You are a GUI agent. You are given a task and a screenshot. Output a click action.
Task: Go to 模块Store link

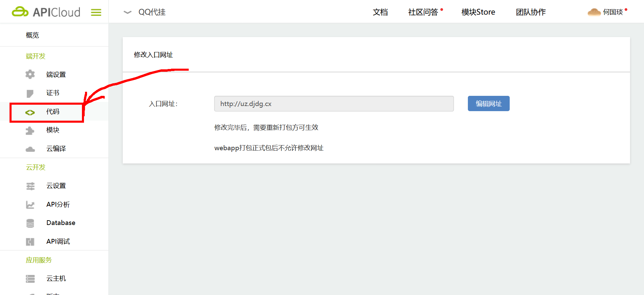[478, 12]
